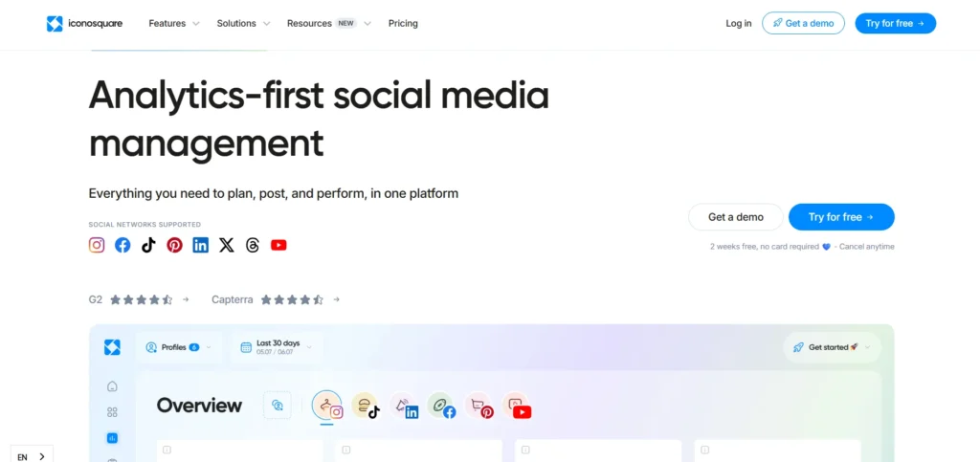This screenshot has height=462, width=980.
Task: Click the Facebook icon under Social Networks Supported
Action: (122, 246)
